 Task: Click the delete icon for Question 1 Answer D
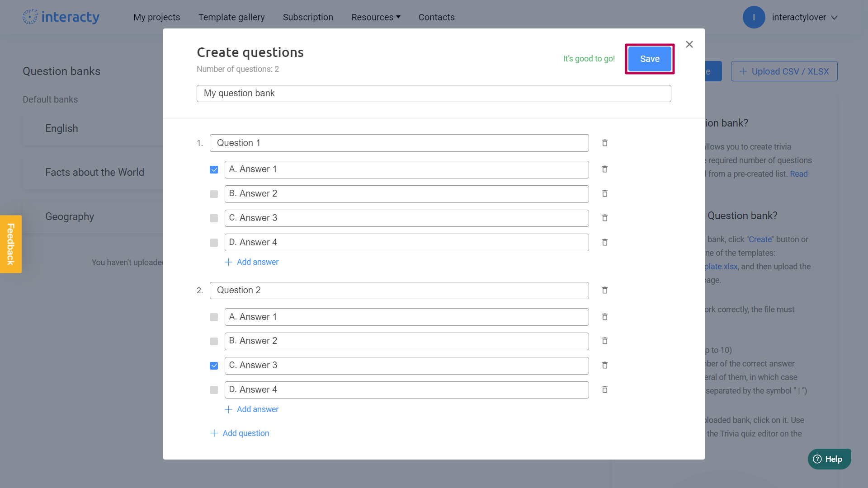605,243
